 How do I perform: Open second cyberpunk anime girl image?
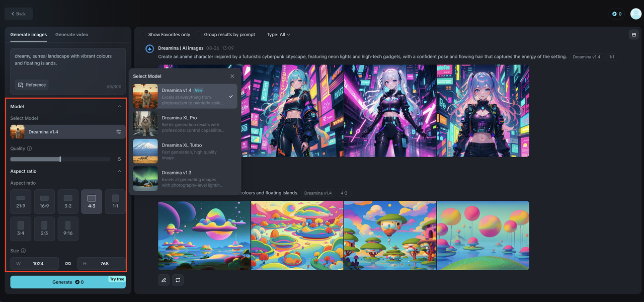[297, 111]
